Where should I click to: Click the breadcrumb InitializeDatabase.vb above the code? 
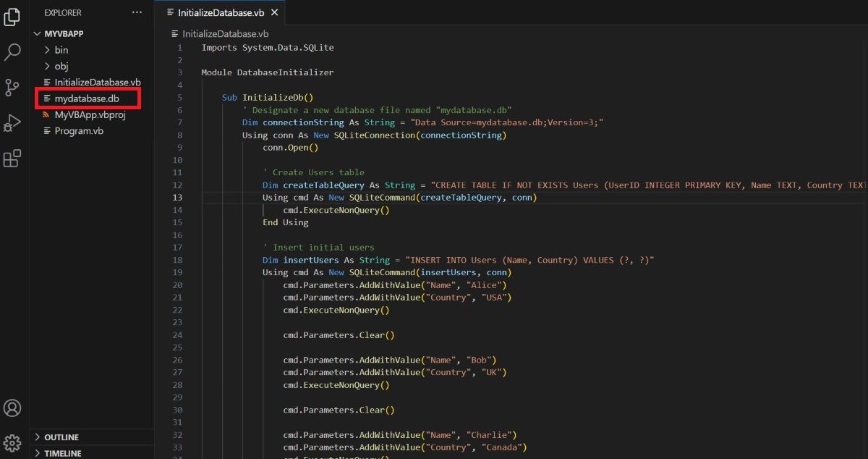coord(224,33)
